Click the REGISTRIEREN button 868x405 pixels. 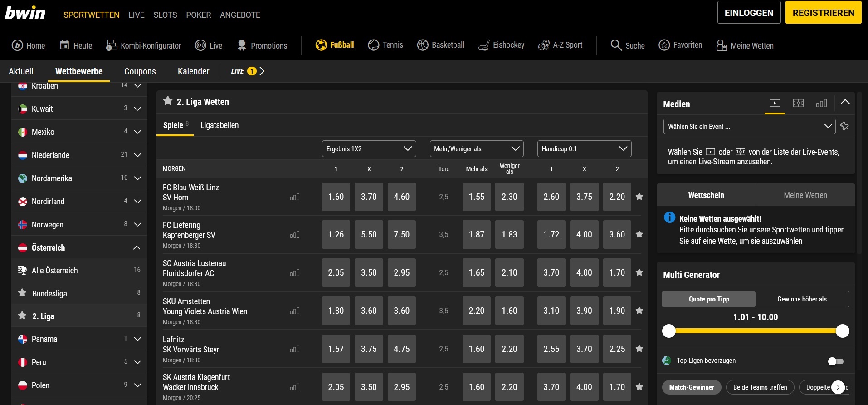[823, 13]
